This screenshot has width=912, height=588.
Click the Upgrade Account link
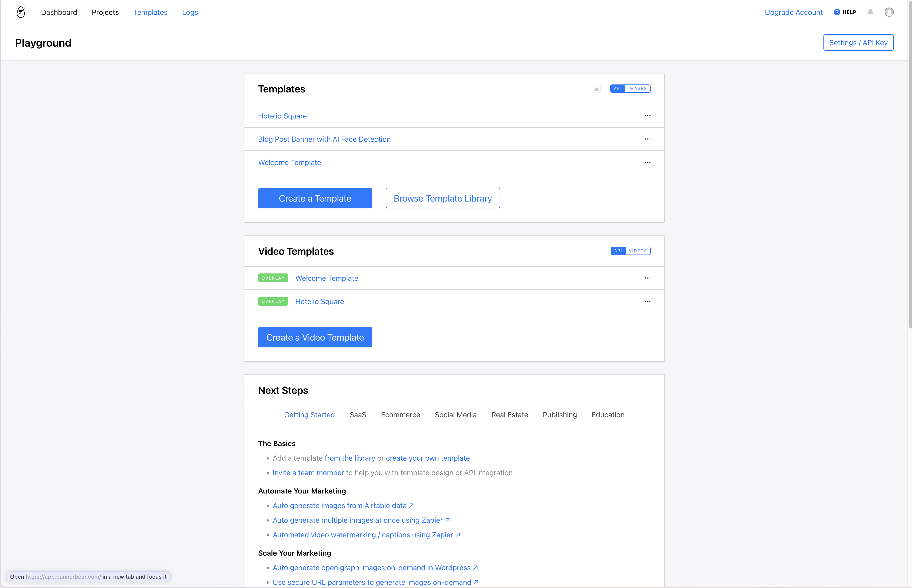794,12
